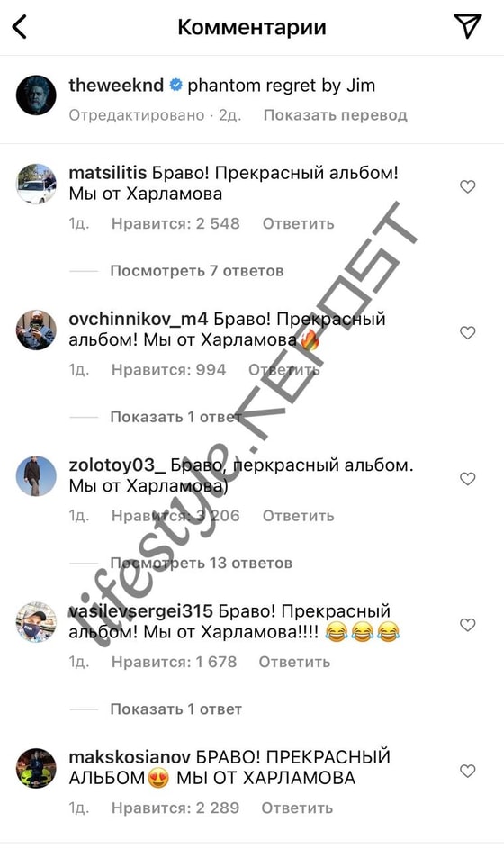
Task: Open the ovchinnikov_m4 username link
Action: 138,319
